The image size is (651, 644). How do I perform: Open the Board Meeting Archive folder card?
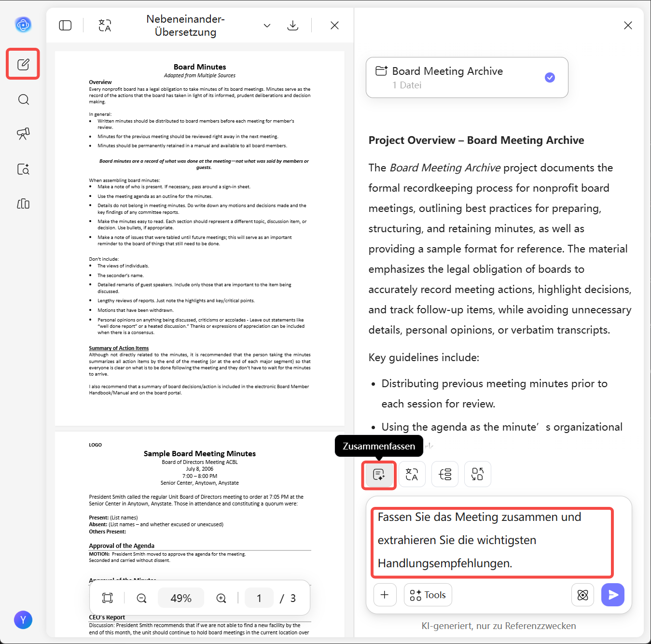click(x=467, y=78)
